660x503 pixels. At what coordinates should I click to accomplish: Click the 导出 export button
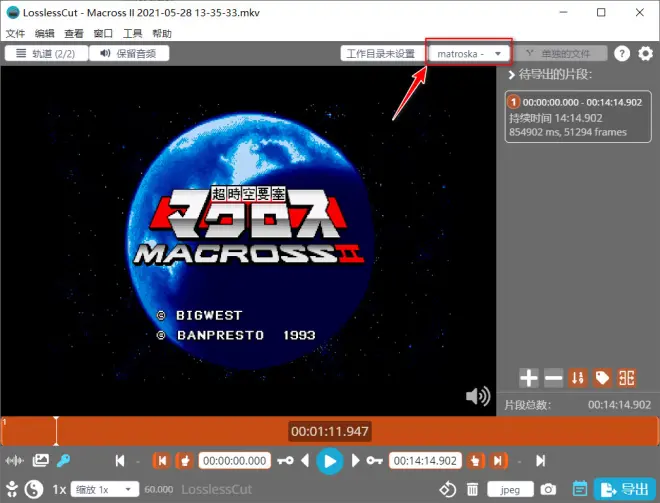(625, 490)
